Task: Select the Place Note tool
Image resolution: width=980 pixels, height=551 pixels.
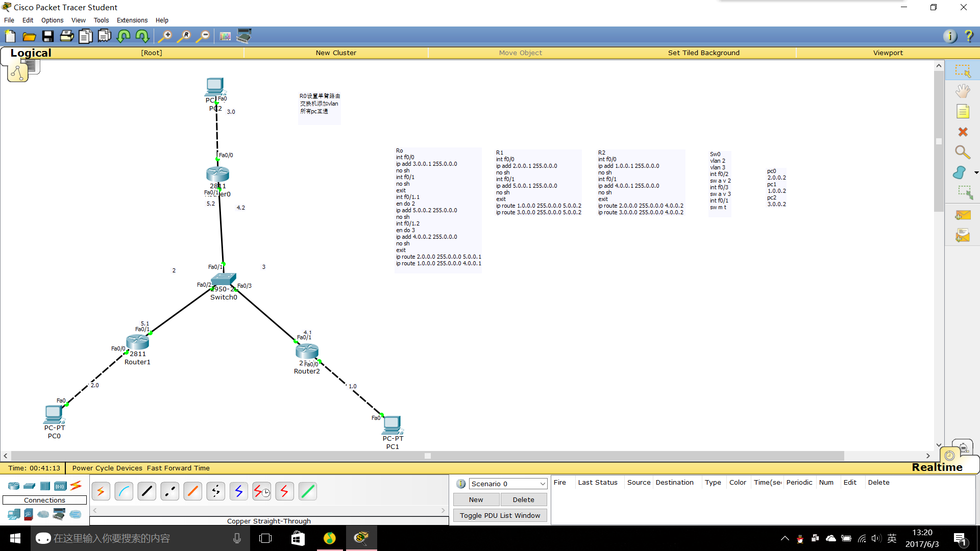Action: point(963,112)
